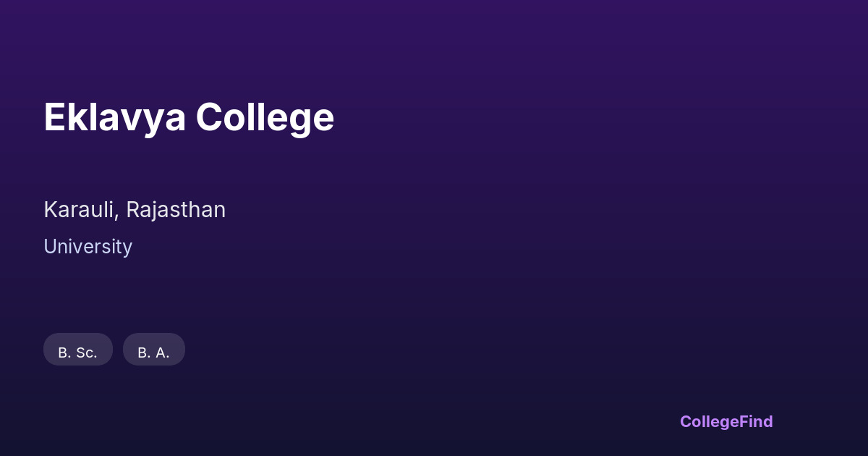Open the CollegeFind brand link
868x456 pixels.
coord(726,421)
